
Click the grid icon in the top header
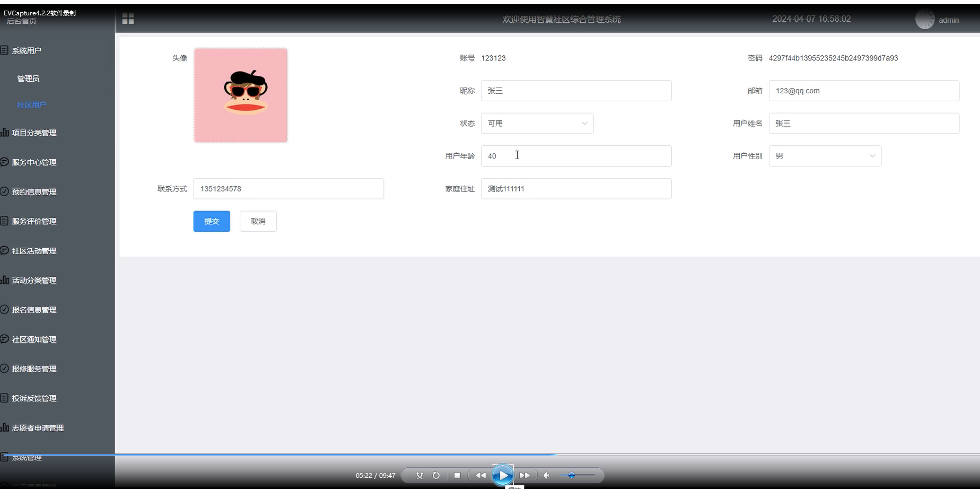pos(128,19)
